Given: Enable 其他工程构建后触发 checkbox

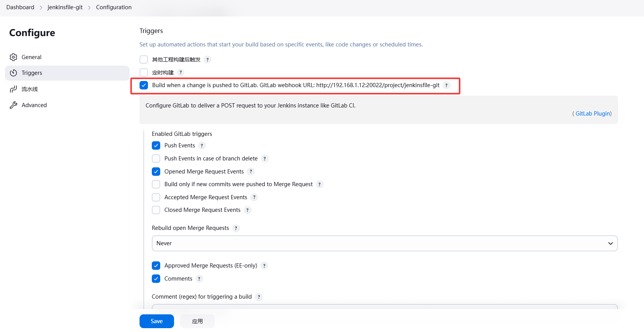Looking at the screenshot, I should [144, 59].
